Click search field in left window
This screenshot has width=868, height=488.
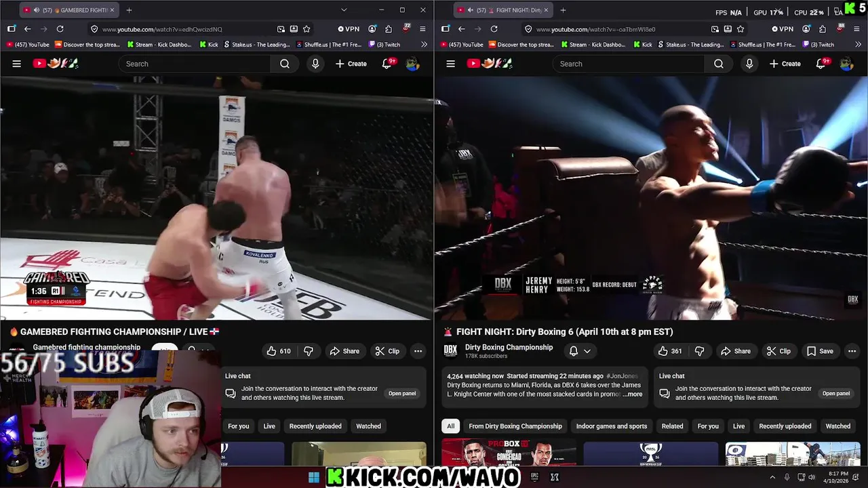(x=195, y=64)
